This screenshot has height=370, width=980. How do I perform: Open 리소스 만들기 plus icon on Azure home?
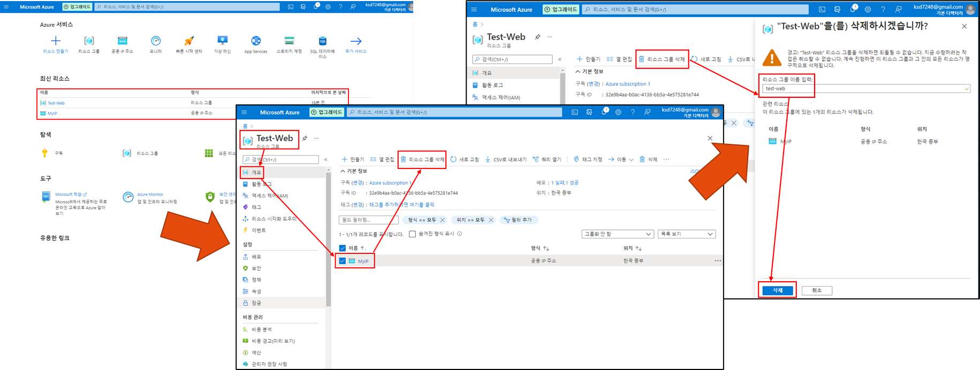click(56, 41)
